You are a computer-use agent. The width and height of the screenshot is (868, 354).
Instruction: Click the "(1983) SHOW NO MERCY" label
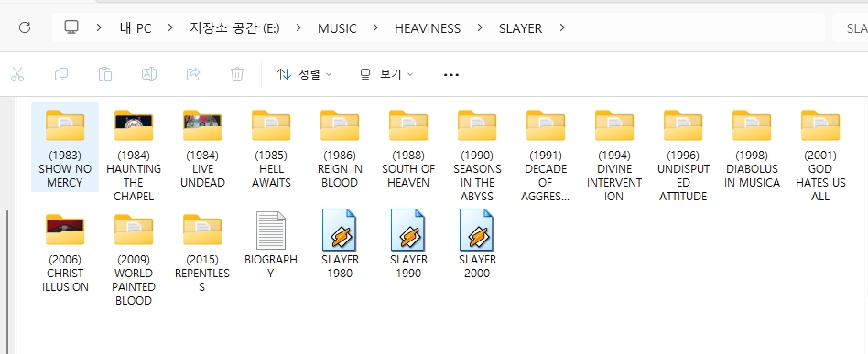[x=65, y=168]
